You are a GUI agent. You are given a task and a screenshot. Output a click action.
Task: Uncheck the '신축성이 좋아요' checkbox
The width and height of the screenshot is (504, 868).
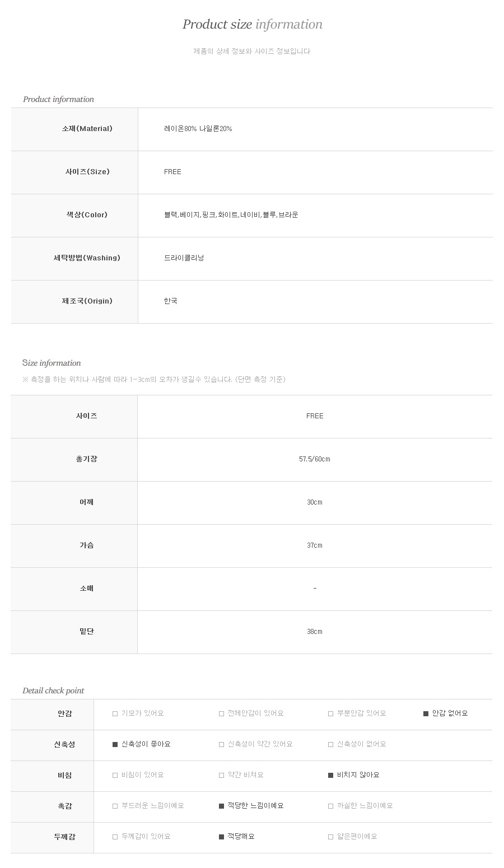point(115,745)
